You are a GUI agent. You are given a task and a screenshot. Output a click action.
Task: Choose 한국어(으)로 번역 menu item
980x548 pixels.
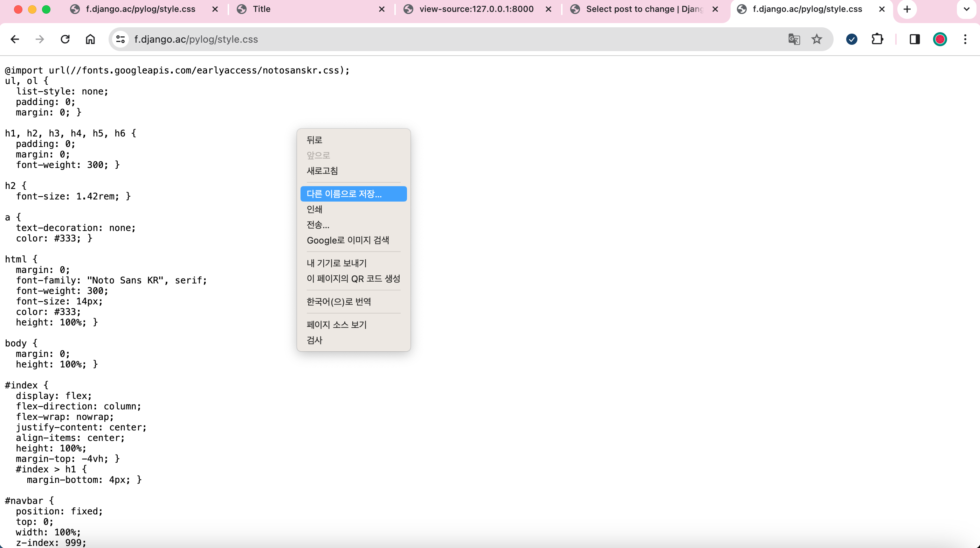pyautogui.click(x=353, y=302)
